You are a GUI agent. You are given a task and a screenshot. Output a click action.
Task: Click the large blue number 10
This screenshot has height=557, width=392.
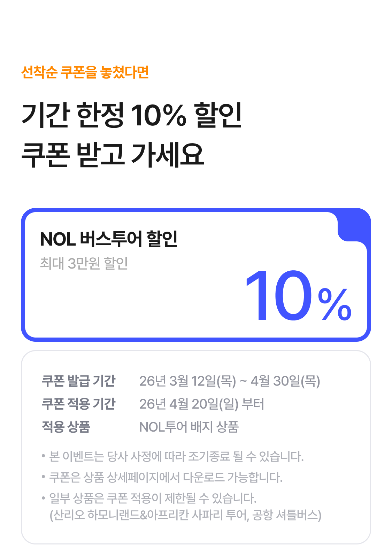pos(279,295)
